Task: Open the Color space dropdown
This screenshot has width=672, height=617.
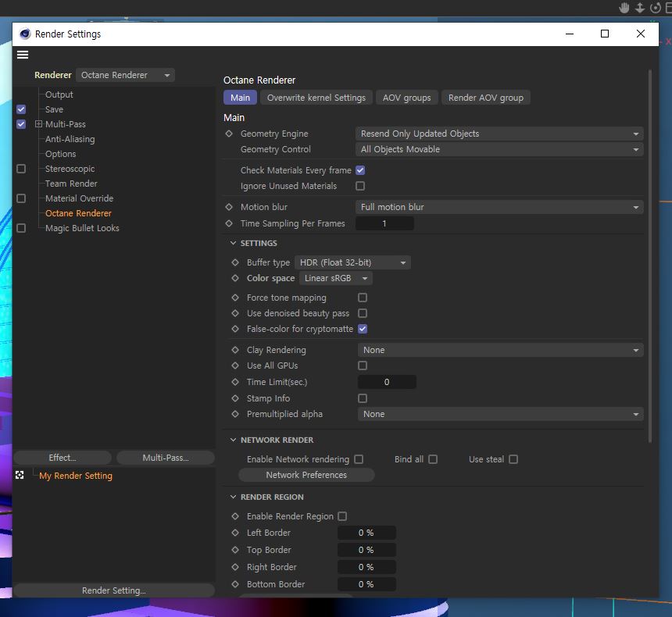Action: 336,278
